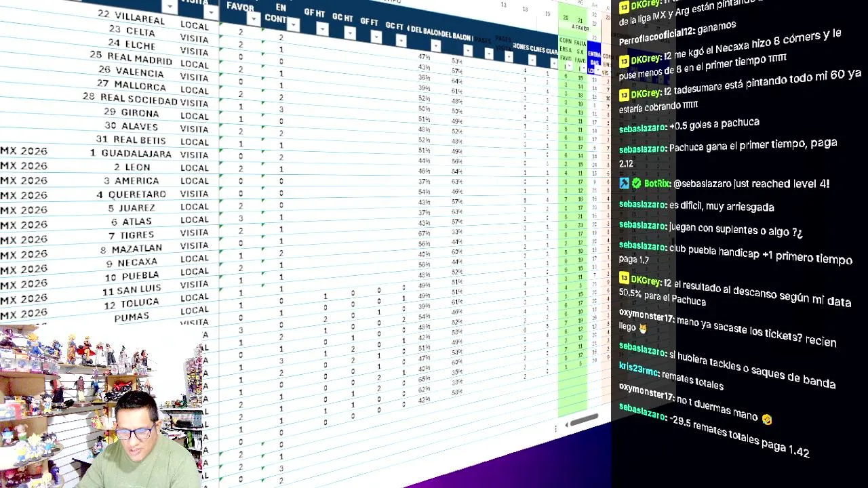Open the EN CONT column filter dropdown
The image size is (868, 488).
pyautogui.click(x=294, y=24)
